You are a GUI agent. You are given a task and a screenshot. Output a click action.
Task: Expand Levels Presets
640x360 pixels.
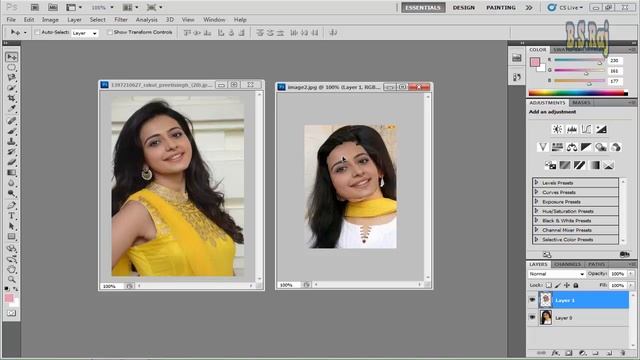click(536, 182)
